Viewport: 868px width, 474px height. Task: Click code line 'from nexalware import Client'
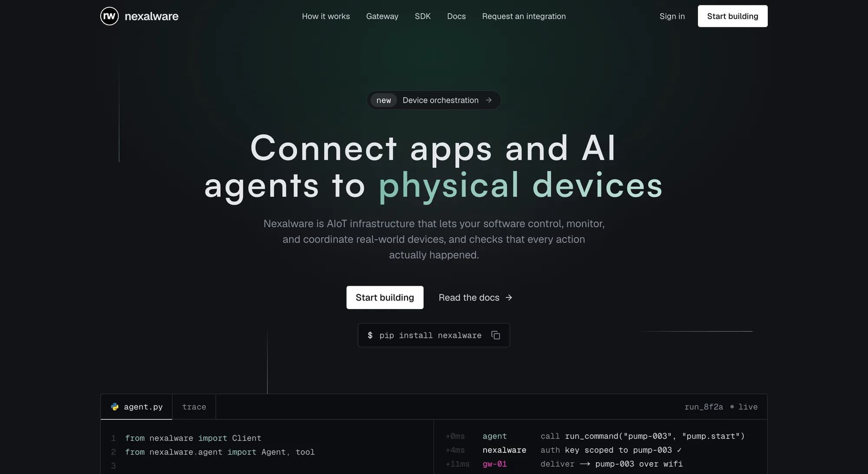193,438
